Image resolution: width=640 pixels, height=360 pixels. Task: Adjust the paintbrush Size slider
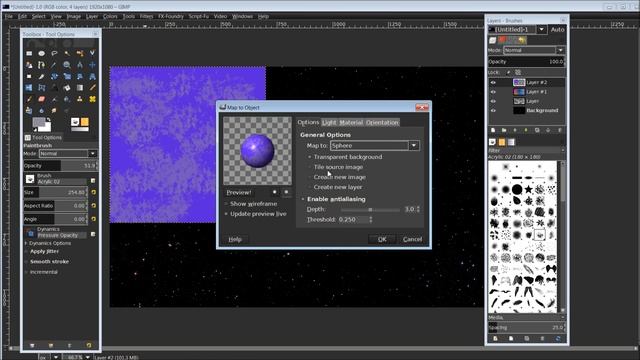[55, 192]
